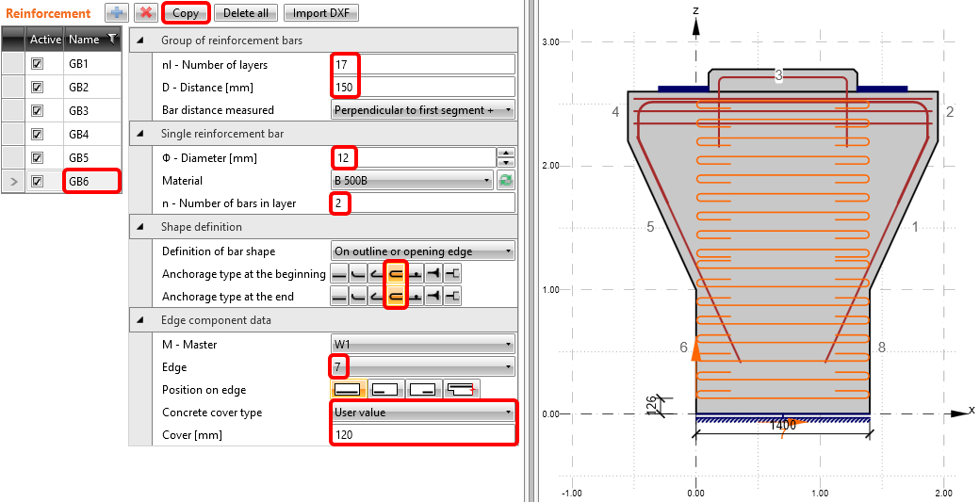Image resolution: width=980 pixels, height=502 pixels.
Task: Click the Name column header filter icon
Action: click(x=112, y=39)
